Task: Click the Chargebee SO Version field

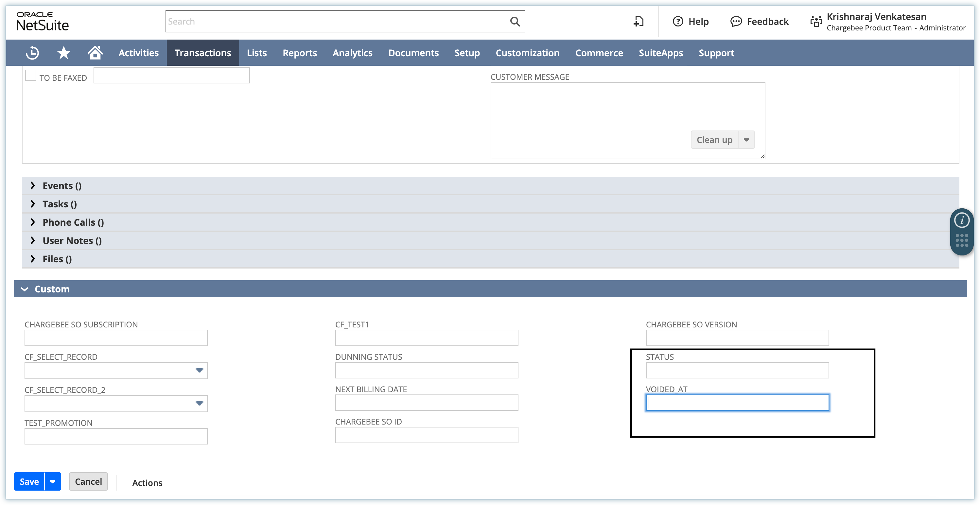Action: click(737, 338)
